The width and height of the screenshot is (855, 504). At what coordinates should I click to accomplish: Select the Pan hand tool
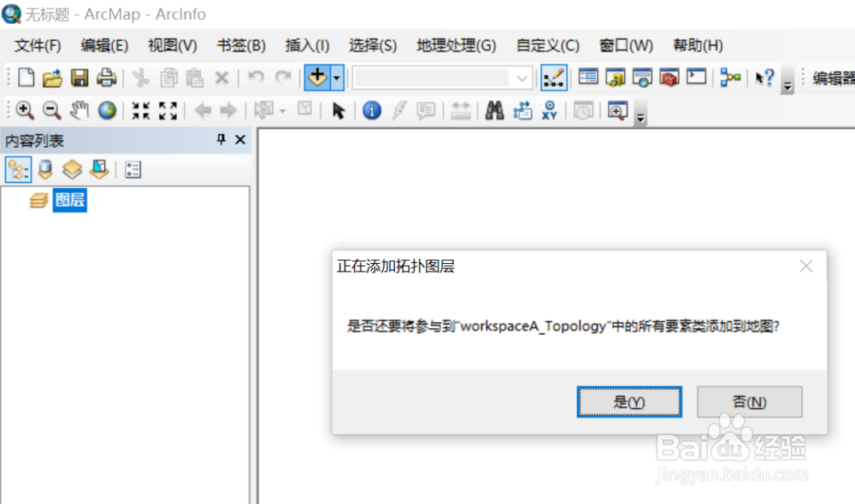[79, 110]
